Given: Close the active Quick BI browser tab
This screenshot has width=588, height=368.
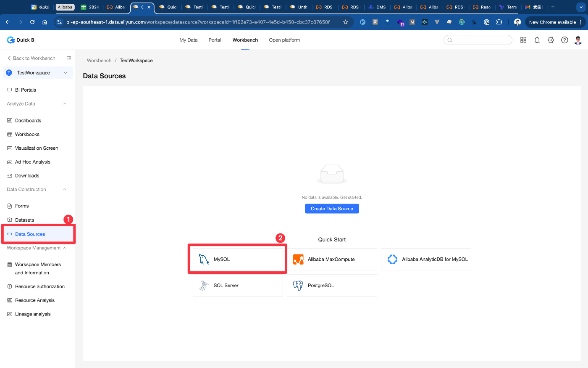Looking at the screenshot, I should click(x=149, y=7).
